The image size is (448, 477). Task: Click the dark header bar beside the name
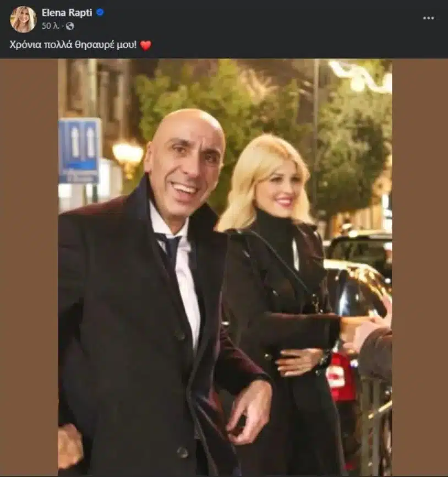pyautogui.click(x=261, y=18)
